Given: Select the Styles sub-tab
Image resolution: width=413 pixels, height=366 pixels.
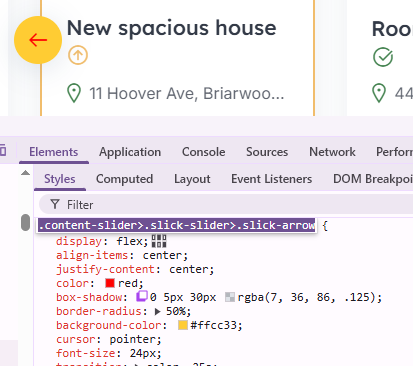Looking at the screenshot, I should tap(60, 179).
